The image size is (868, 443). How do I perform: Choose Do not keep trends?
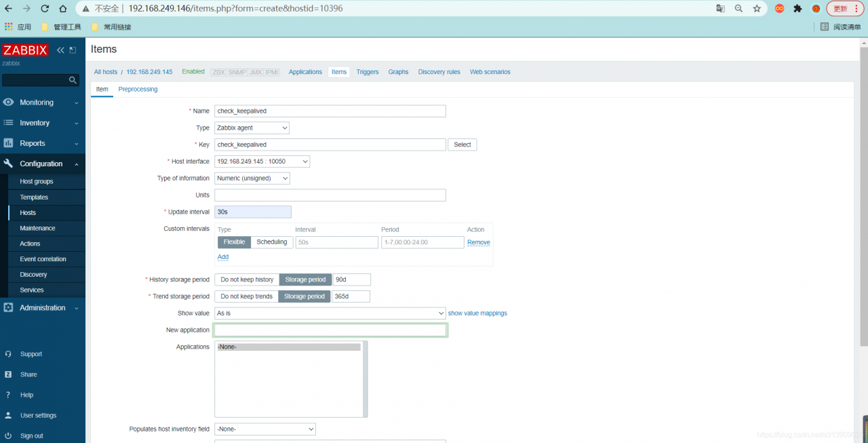click(x=247, y=296)
